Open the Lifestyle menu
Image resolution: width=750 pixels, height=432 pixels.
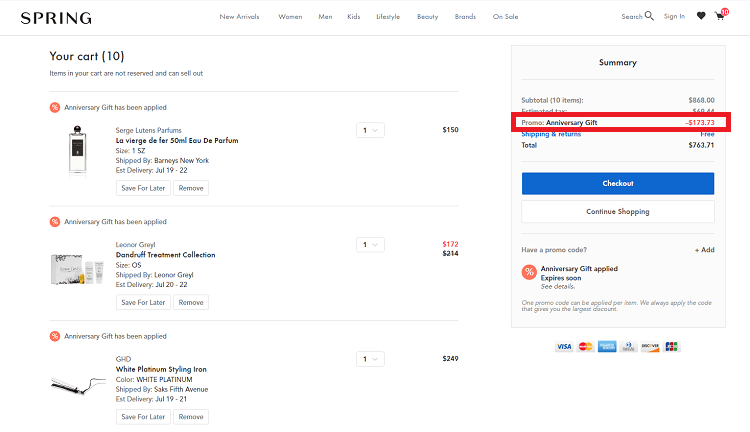click(388, 16)
